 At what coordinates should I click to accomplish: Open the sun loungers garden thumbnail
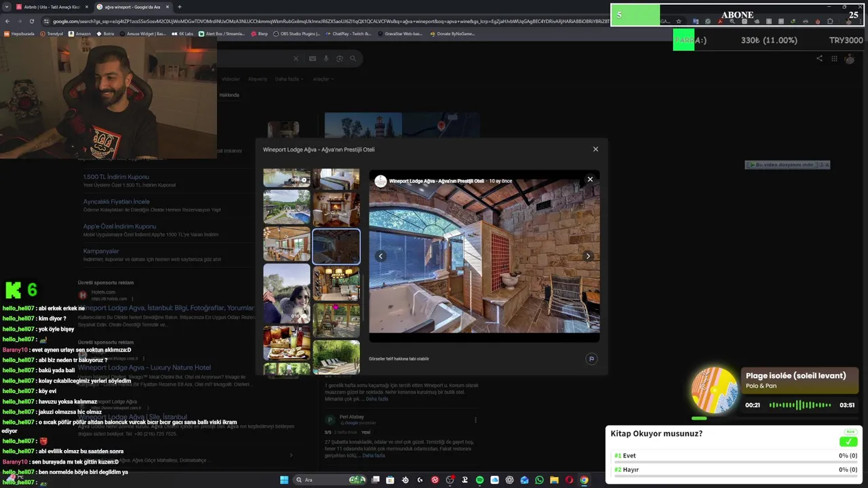[x=336, y=357]
